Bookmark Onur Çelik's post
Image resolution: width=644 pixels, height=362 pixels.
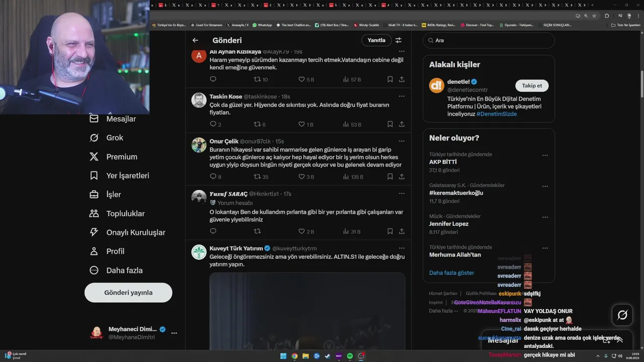point(390,176)
